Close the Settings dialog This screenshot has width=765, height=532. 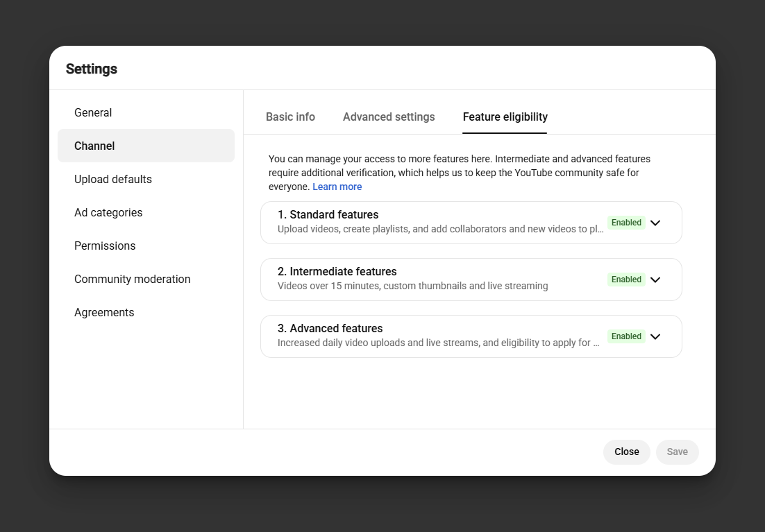626,452
